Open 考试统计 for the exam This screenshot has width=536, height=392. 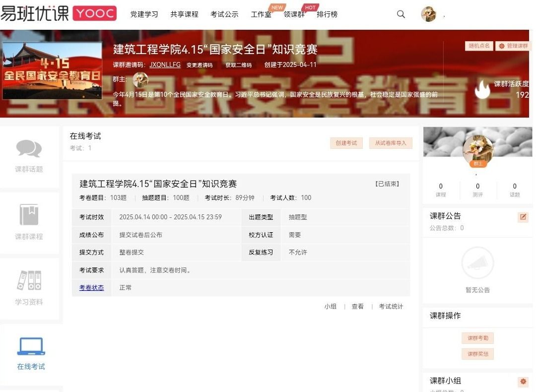point(391,307)
